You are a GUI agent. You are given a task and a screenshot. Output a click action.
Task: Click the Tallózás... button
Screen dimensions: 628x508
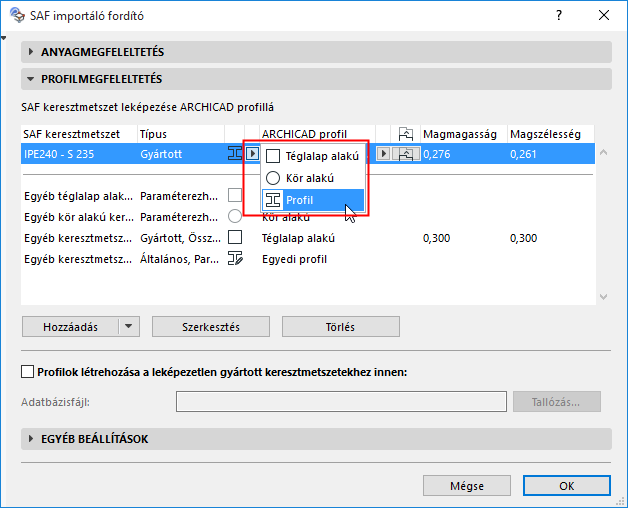pyautogui.click(x=557, y=401)
